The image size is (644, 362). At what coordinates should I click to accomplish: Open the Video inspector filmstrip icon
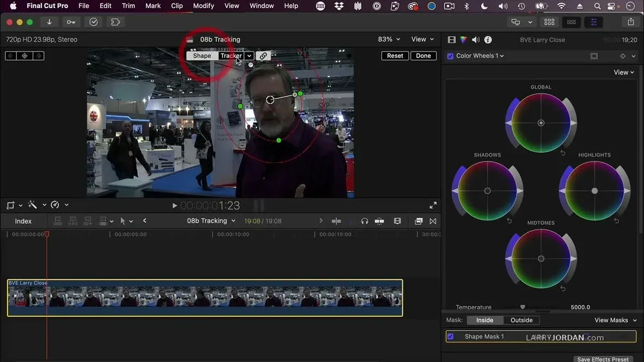tap(451, 40)
